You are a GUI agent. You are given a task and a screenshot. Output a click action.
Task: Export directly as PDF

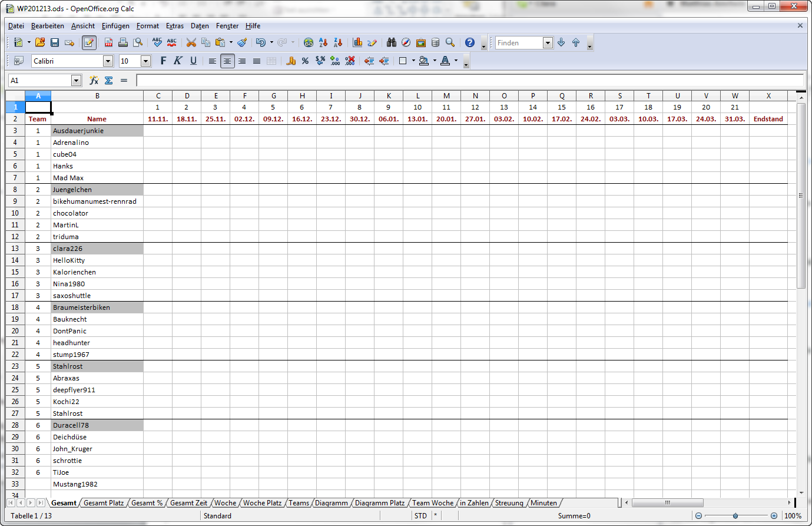[108, 42]
